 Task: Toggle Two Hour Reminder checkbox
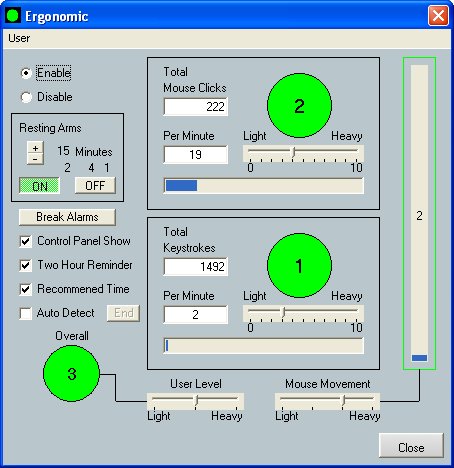click(26, 265)
